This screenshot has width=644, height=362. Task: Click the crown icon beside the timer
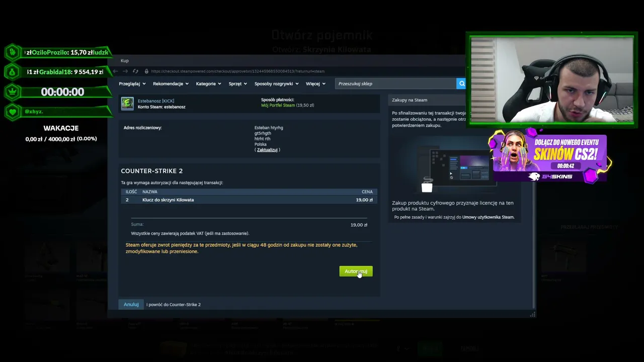13,92
